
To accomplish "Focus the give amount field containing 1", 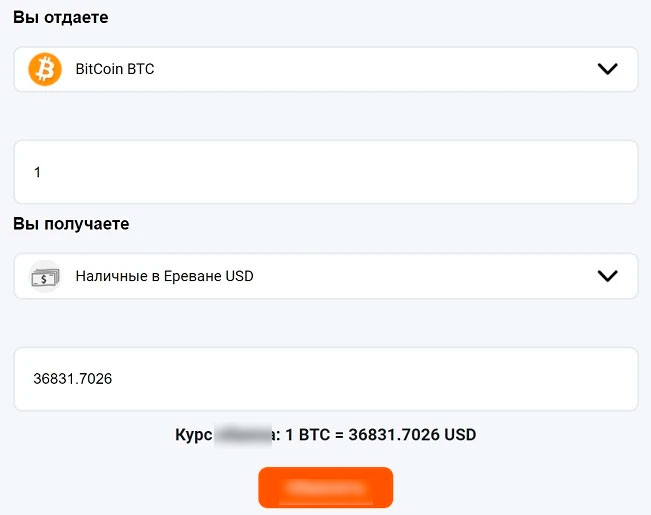I will point(325,172).
